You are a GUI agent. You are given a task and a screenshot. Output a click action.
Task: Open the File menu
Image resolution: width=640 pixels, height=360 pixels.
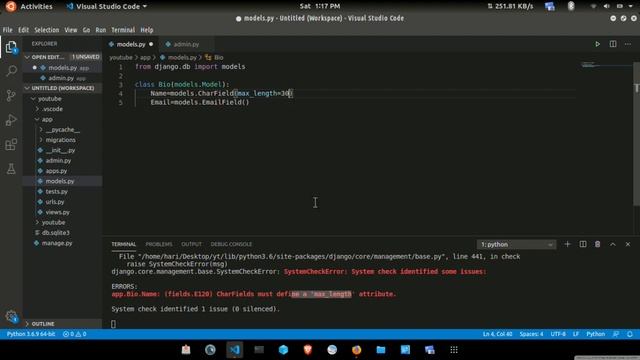pos(7,30)
